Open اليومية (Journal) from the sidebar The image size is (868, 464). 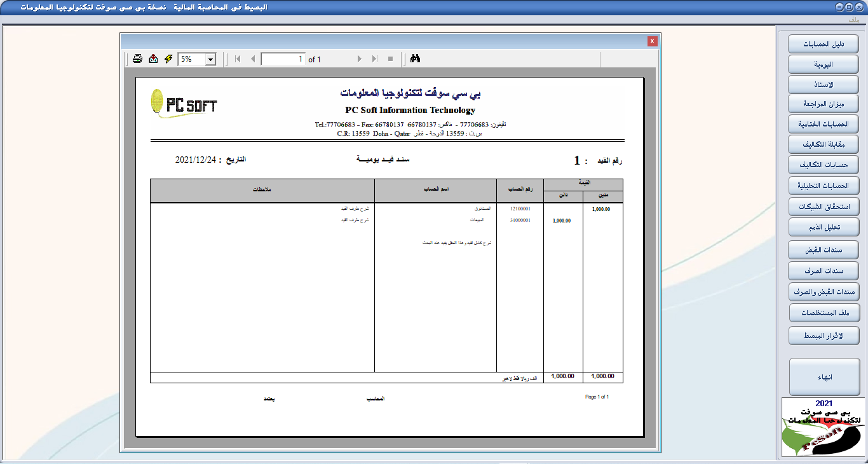click(822, 64)
